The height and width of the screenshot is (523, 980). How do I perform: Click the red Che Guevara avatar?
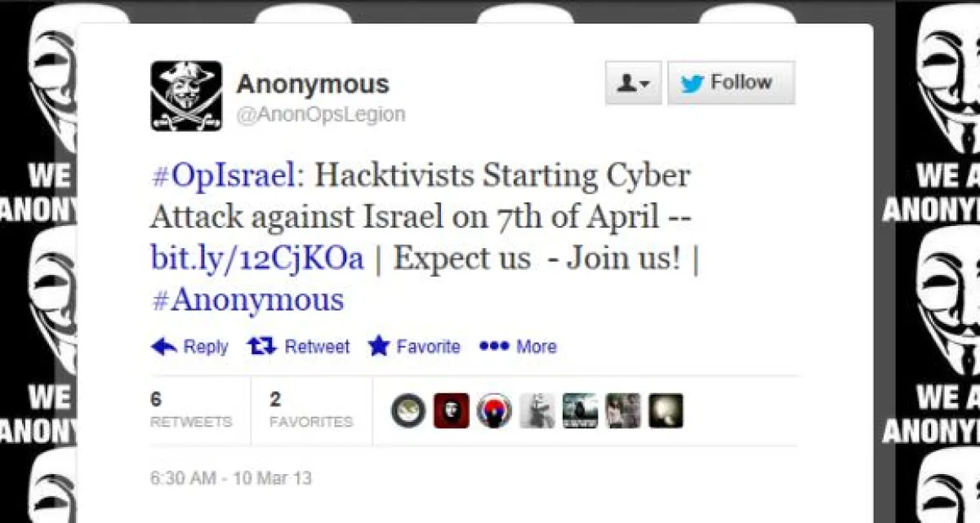[x=451, y=410]
